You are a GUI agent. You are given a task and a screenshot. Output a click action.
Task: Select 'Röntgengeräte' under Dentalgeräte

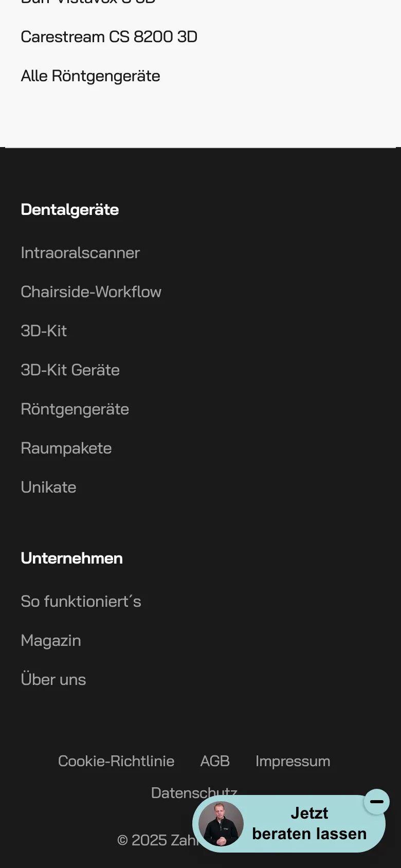click(75, 409)
